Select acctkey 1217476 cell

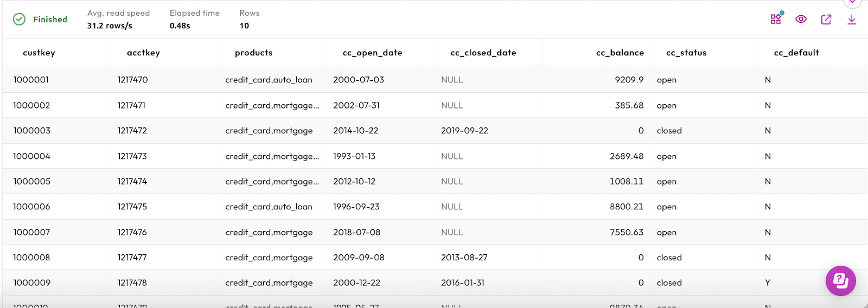pos(132,232)
